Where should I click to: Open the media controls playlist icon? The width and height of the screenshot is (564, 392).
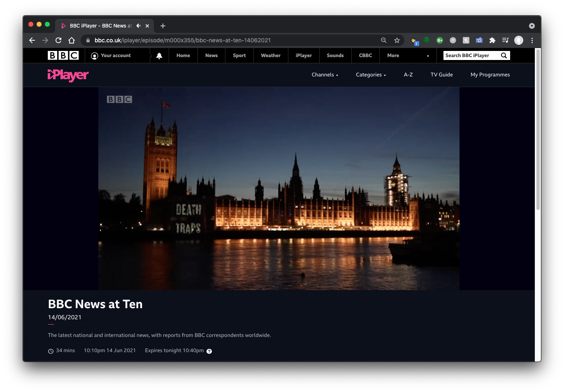tap(506, 40)
